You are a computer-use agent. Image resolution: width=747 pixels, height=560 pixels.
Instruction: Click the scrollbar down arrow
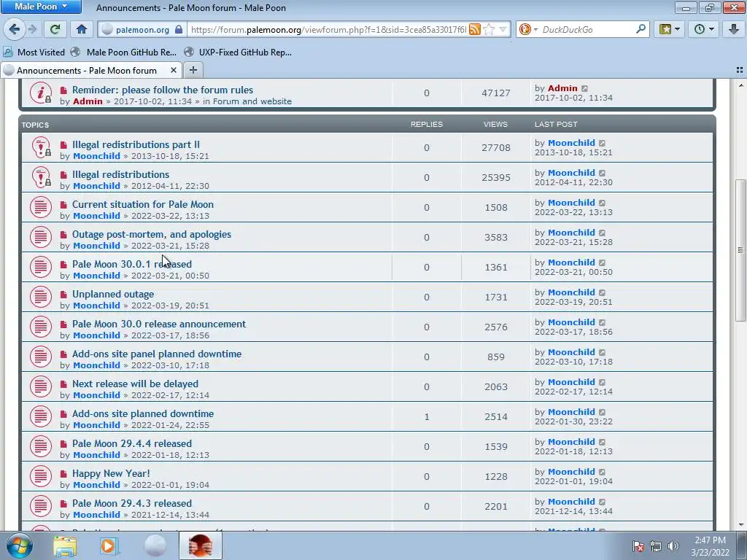pos(740,524)
